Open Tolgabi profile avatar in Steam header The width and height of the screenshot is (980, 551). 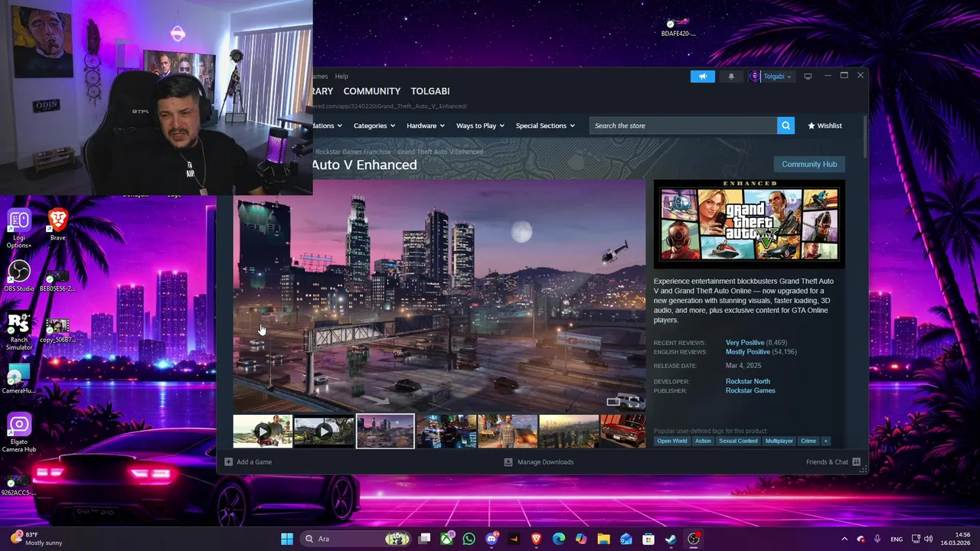[x=754, y=77]
